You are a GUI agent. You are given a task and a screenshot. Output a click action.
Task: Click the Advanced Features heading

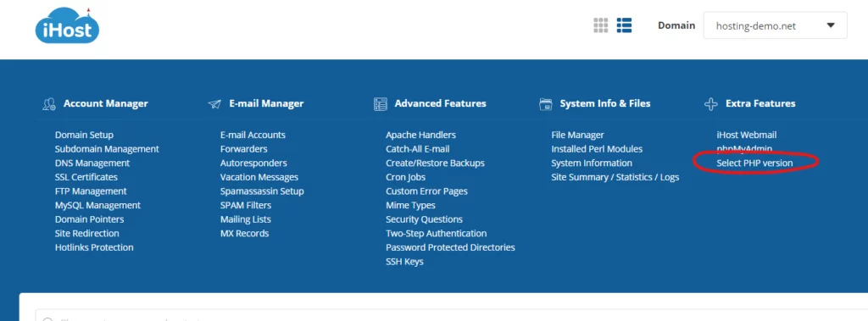click(440, 103)
